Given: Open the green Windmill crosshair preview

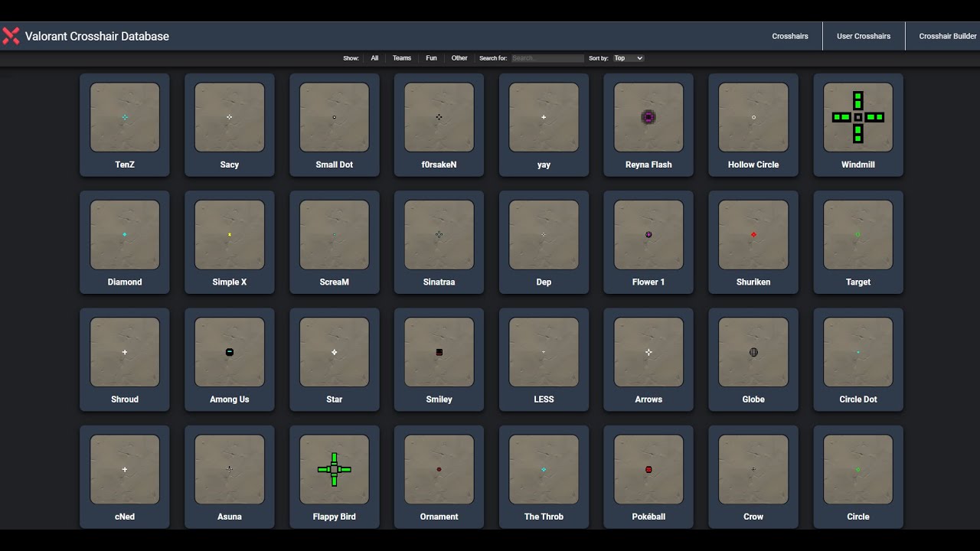Looking at the screenshot, I should [x=858, y=117].
